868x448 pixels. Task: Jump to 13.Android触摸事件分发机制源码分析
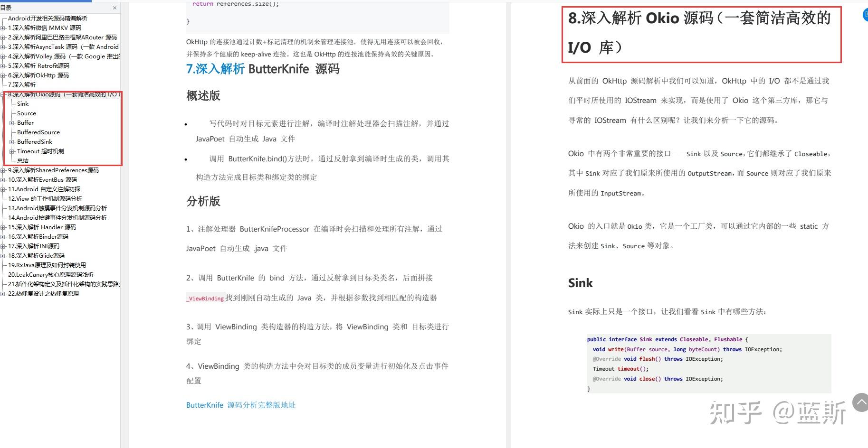coord(57,208)
